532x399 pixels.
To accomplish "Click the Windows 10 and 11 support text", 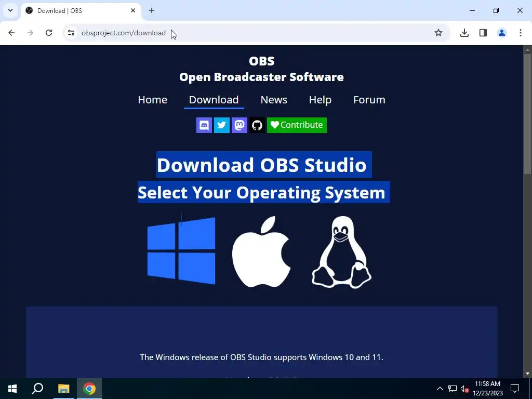I will (x=262, y=357).
